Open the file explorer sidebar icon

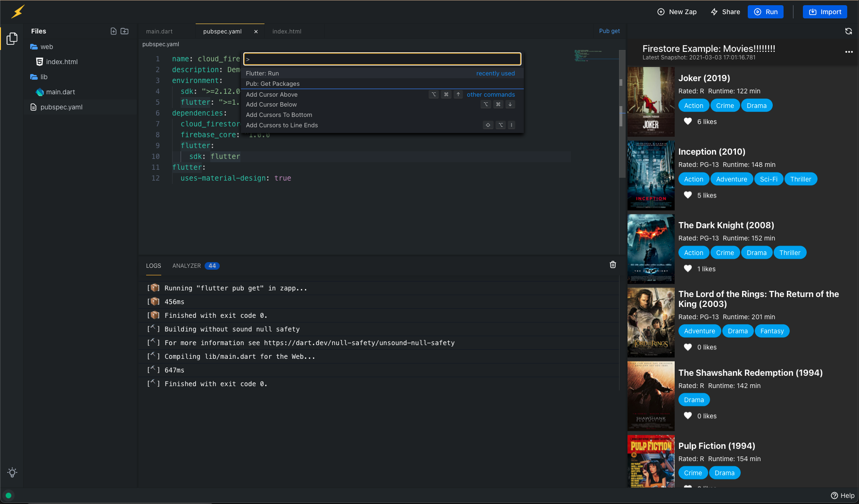12,39
